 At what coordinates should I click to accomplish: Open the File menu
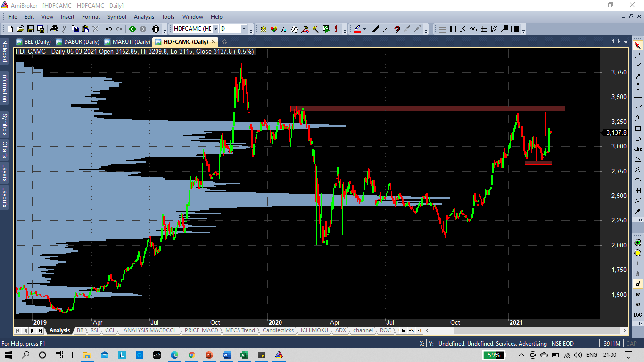click(x=13, y=16)
